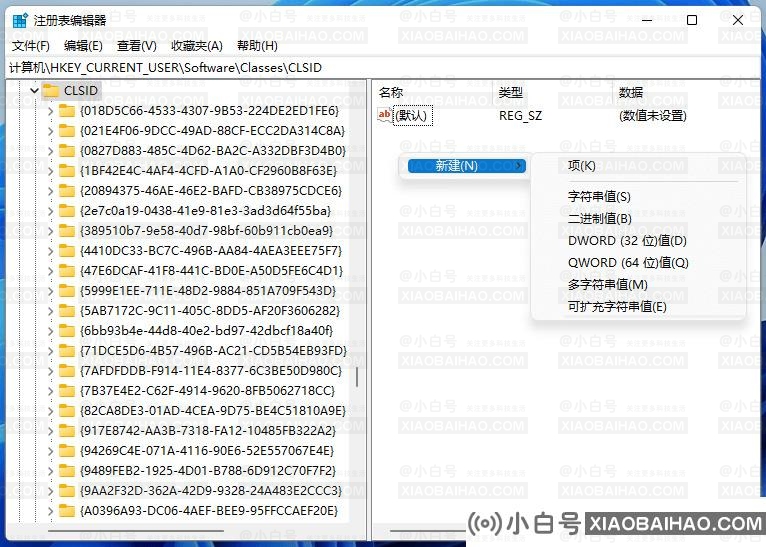
Task: Click folder icon of {A0396A93-DC06-4AEF-BEE9-95FFCCAEF20E}
Action: click(x=67, y=511)
